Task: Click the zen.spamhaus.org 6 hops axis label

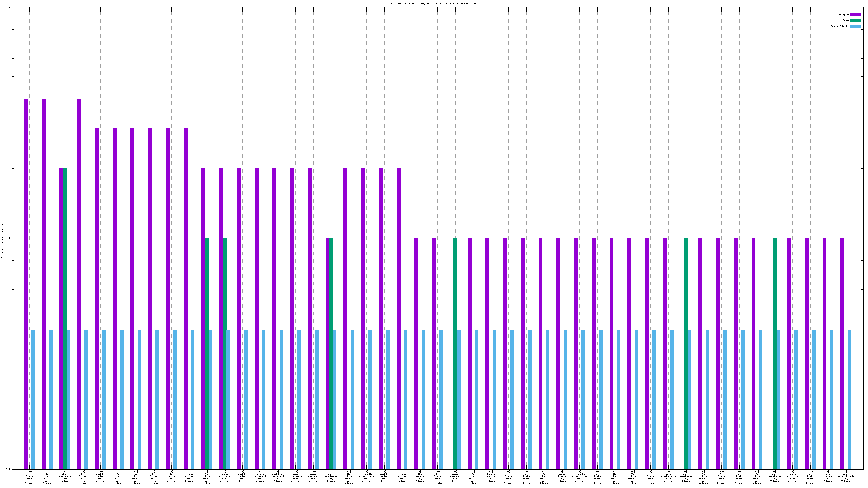Action: pos(295,476)
